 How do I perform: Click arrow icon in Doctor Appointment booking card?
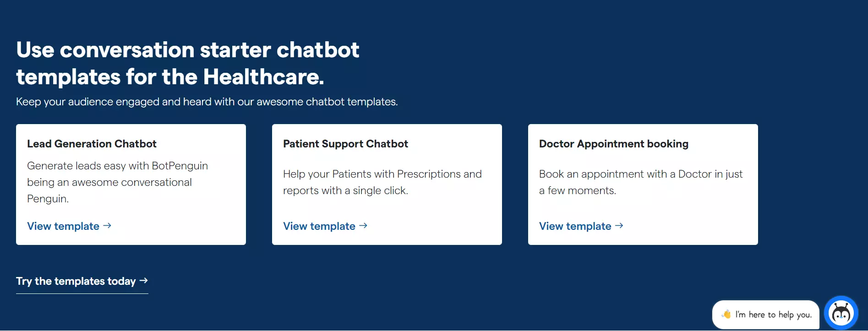(x=619, y=226)
